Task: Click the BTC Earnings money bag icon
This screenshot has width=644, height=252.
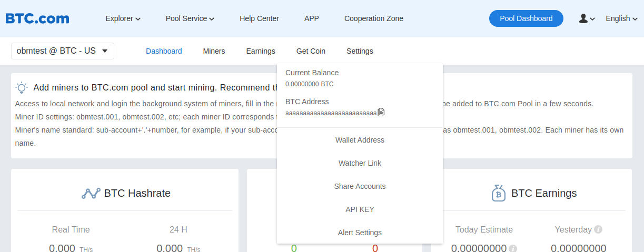Action: tap(498, 193)
